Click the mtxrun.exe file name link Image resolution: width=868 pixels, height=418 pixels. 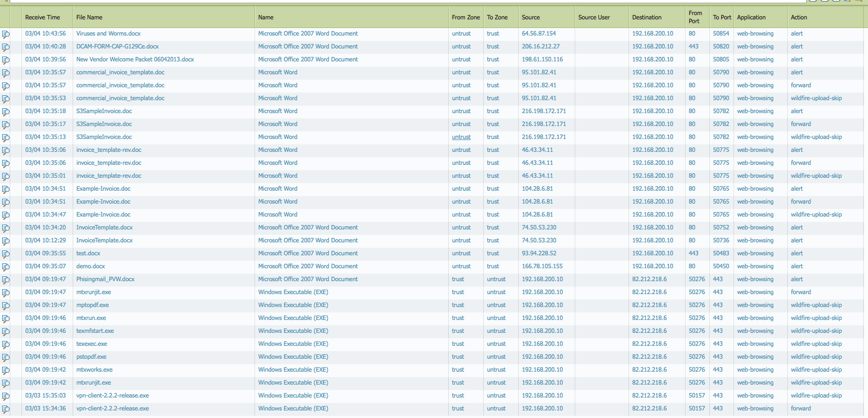pos(91,318)
